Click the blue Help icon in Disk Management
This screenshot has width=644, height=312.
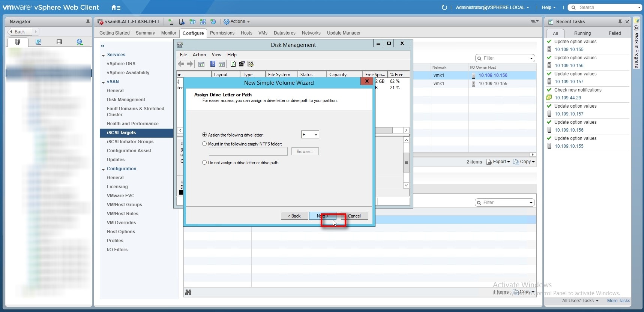pos(213,64)
